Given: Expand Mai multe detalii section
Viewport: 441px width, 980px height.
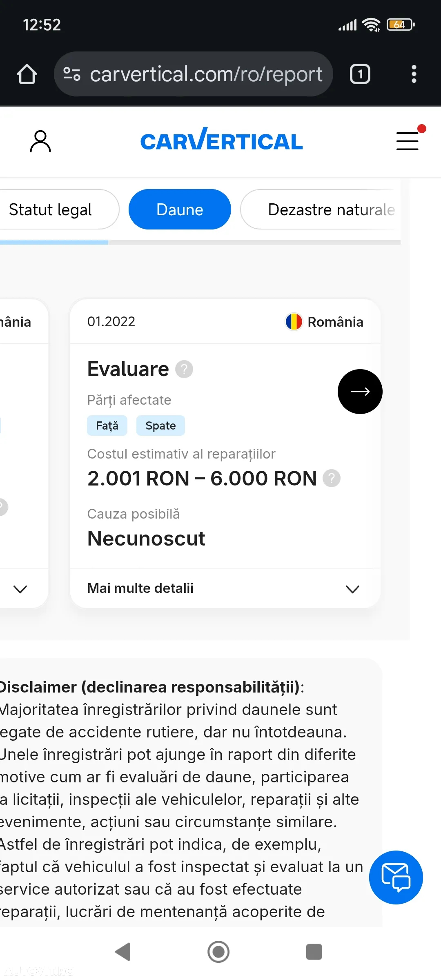Looking at the screenshot, I should pyautogui.click(x=225, y=588).
